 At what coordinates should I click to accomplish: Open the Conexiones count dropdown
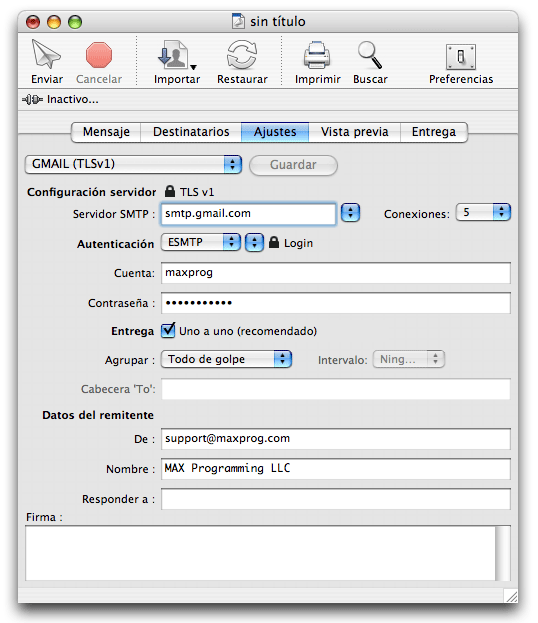click(x=483, y=212)
